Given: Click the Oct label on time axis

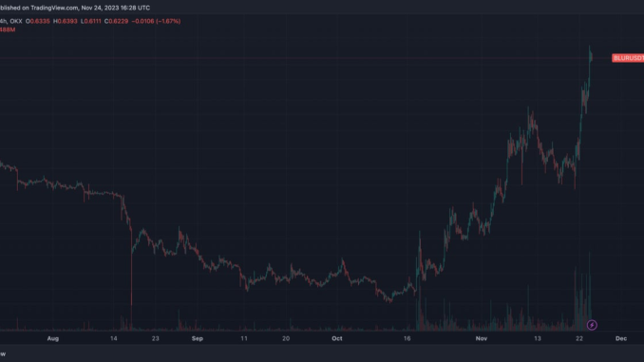Looking at the screenshot, I should (x=337, y=338).
